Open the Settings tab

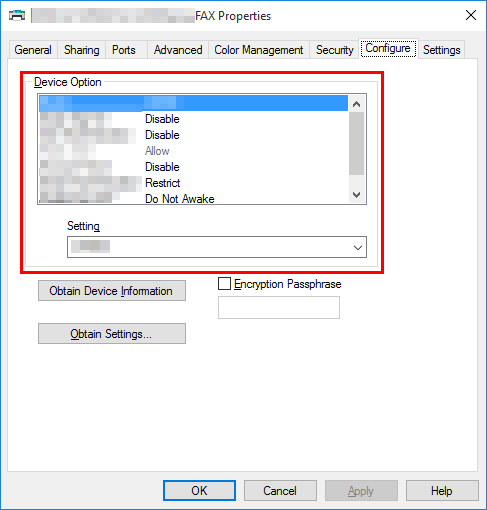(x=442, y=50)
